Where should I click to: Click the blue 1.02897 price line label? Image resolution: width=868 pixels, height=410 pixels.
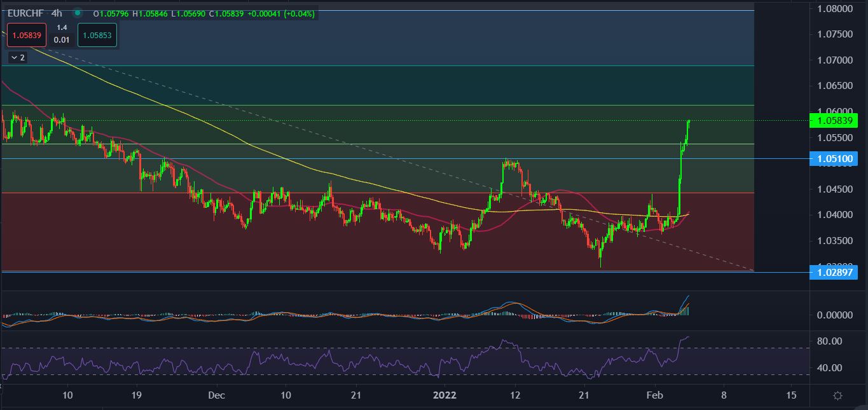[834, 272]
